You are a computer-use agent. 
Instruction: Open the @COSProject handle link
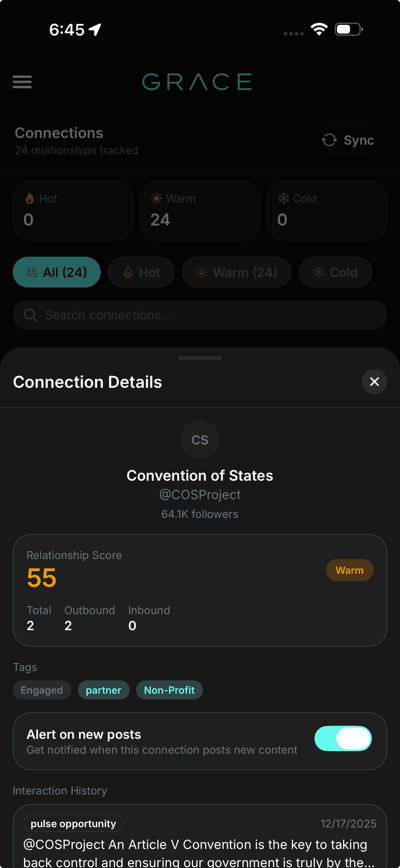[200, 494]
